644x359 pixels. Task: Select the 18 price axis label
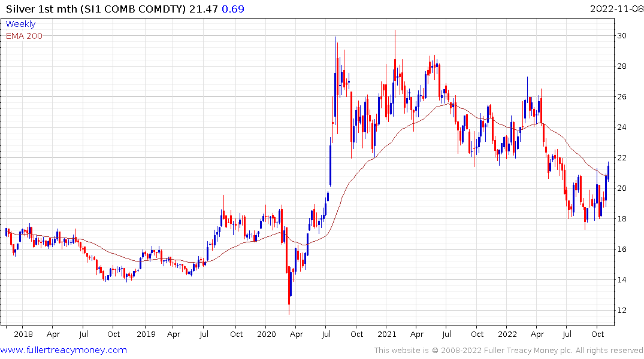pos(621,218)
